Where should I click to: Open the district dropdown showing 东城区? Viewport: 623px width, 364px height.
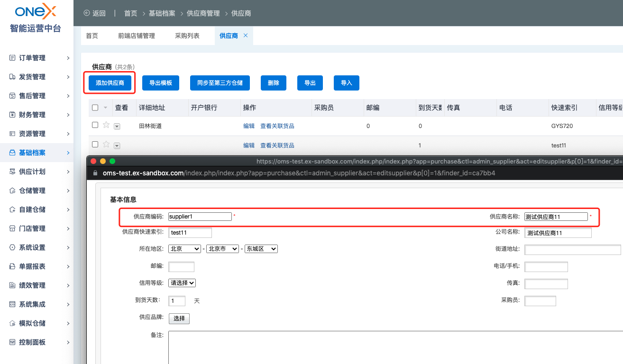click(x=261, y=249)
